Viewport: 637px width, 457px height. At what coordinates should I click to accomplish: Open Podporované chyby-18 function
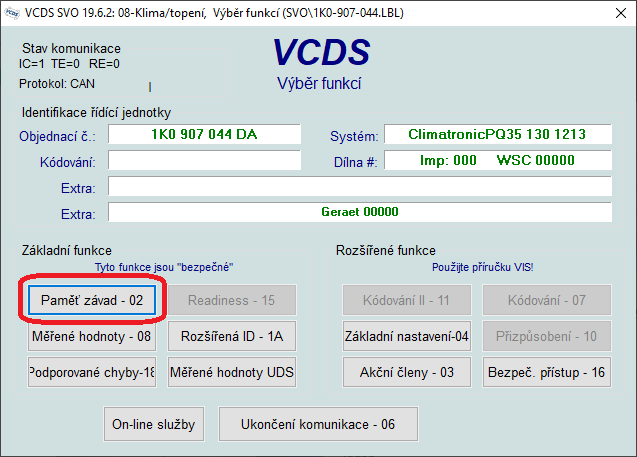92,372
